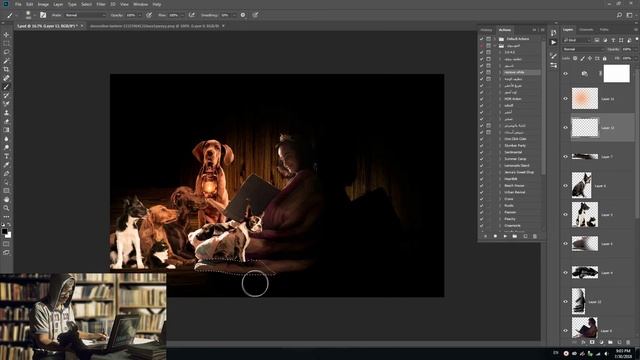The height and width of the screenshot is (360, 640).
Task: Add a layer mask from Layers panel footer
Action: pos(592,342)
